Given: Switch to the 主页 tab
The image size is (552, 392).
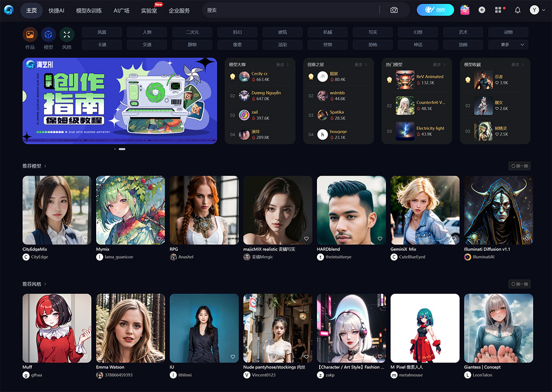Looking at the screenshot, I should point(31,10).
